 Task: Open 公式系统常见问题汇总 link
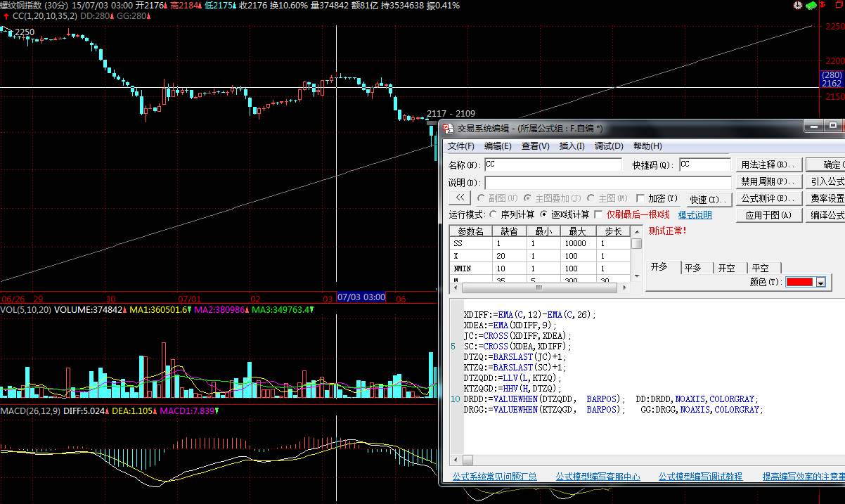coord(494,477)
